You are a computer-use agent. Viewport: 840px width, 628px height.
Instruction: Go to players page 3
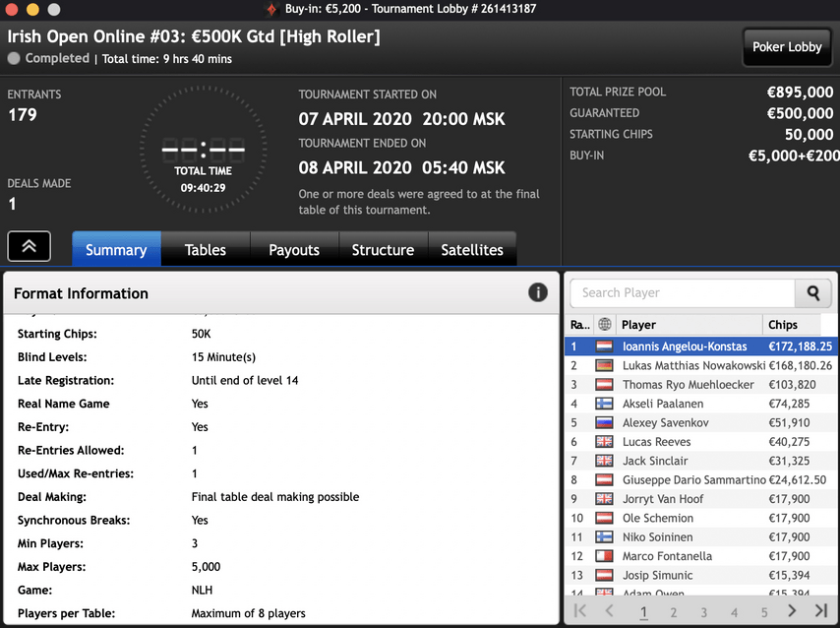704,612
